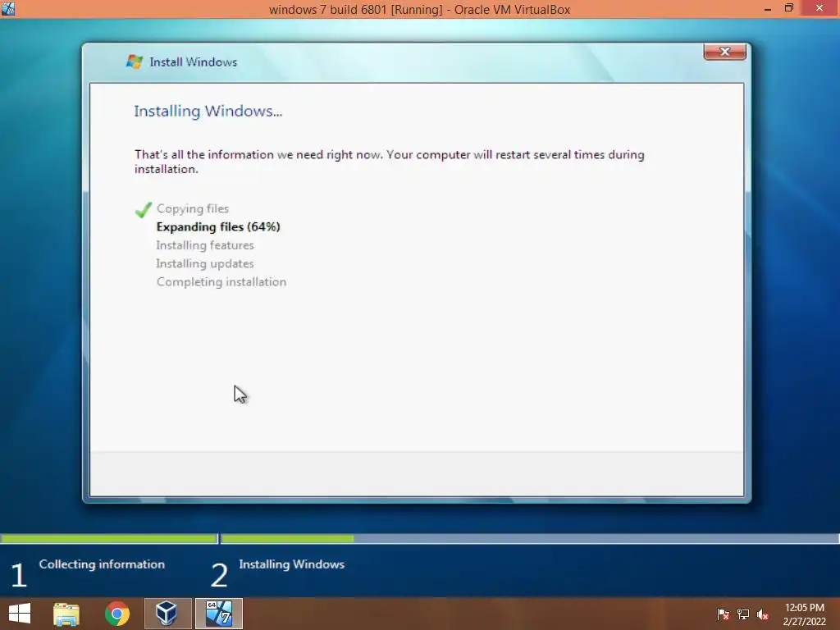Close the VirtualBox VM window
The image size is (840, 630).
[819, 8]
